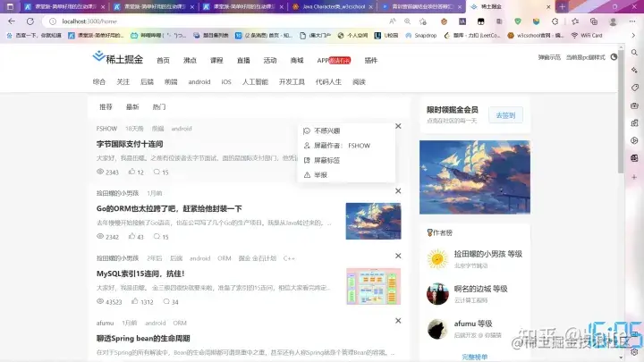This screenshot has height=362, width=644.
Task: Click the 去签到 sign-in button
Action: coord(505,115)
